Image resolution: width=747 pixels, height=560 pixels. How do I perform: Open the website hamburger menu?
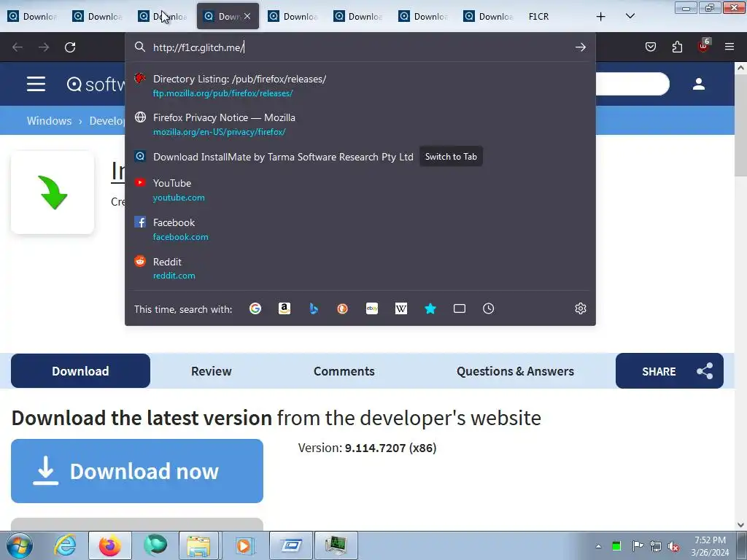coord(36,84)
